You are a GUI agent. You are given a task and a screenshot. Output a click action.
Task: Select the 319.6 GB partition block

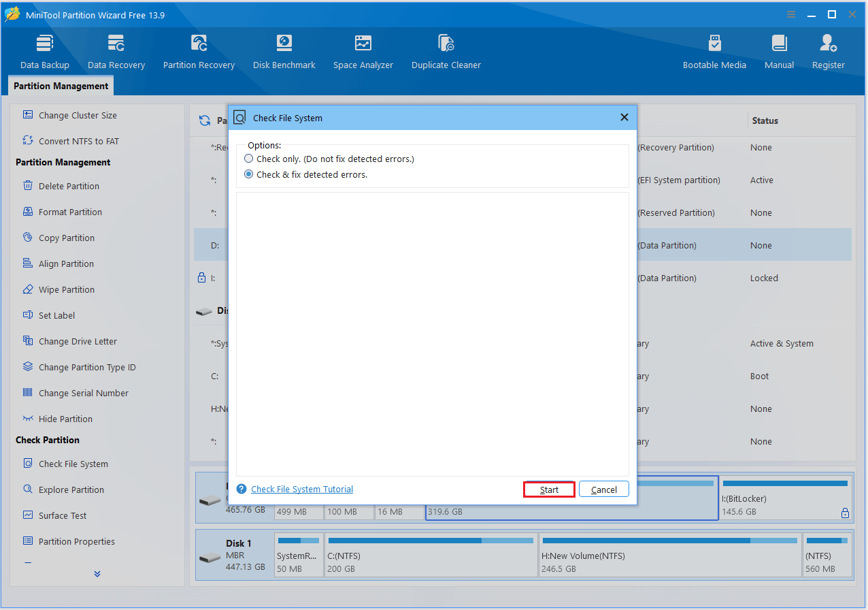pyautogui.click(x=571, y=498)
